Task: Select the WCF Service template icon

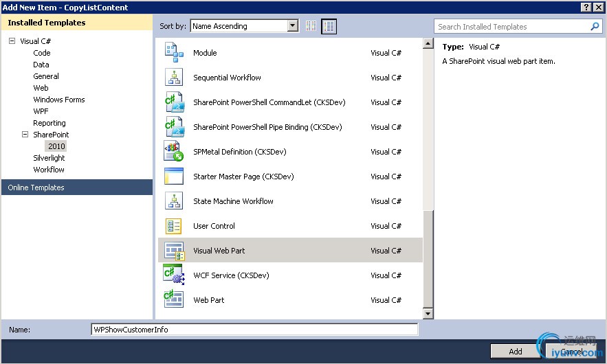Action: pos(174,275)
